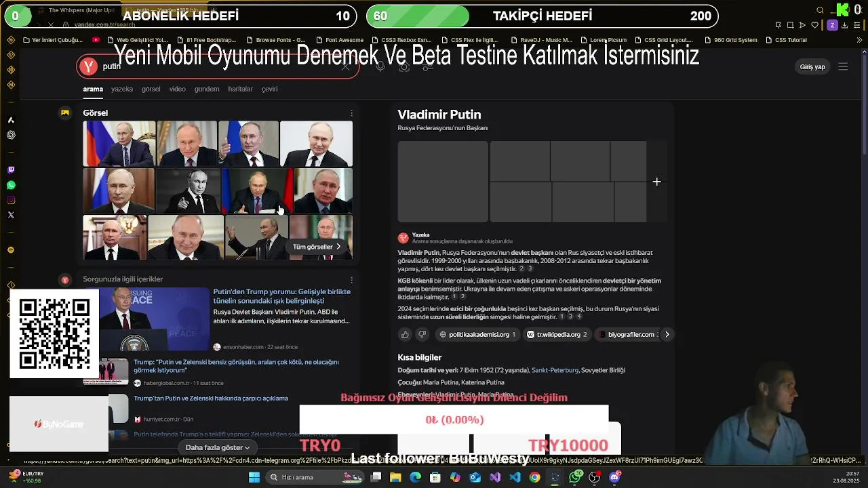Image resolution: width=868 pixels, height=488 pixels.
Task: Expand Daha fazla göster
Action: coord(217,447)
